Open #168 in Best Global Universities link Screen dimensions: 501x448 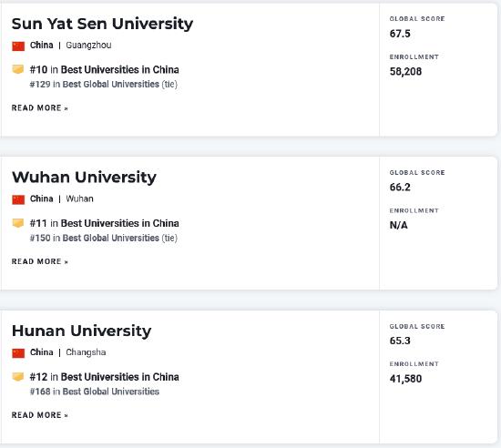[x=94, y=392]
